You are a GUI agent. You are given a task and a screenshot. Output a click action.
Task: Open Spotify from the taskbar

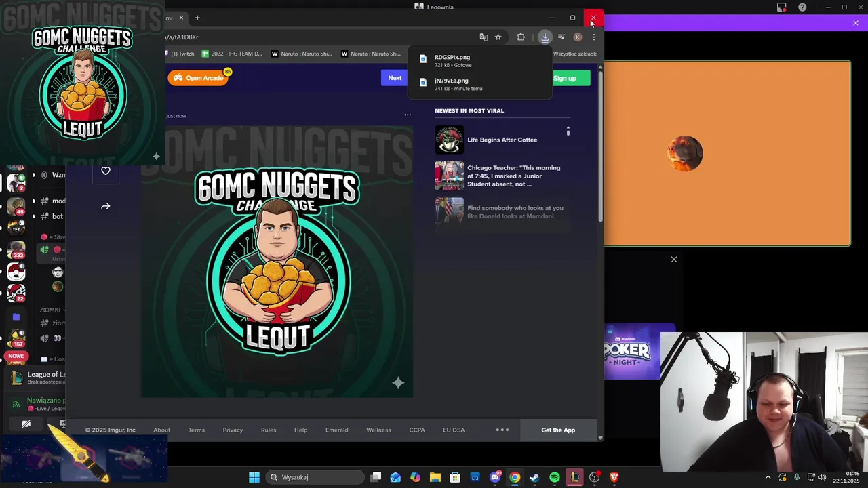pyautogui.click(x=555, y=477)
